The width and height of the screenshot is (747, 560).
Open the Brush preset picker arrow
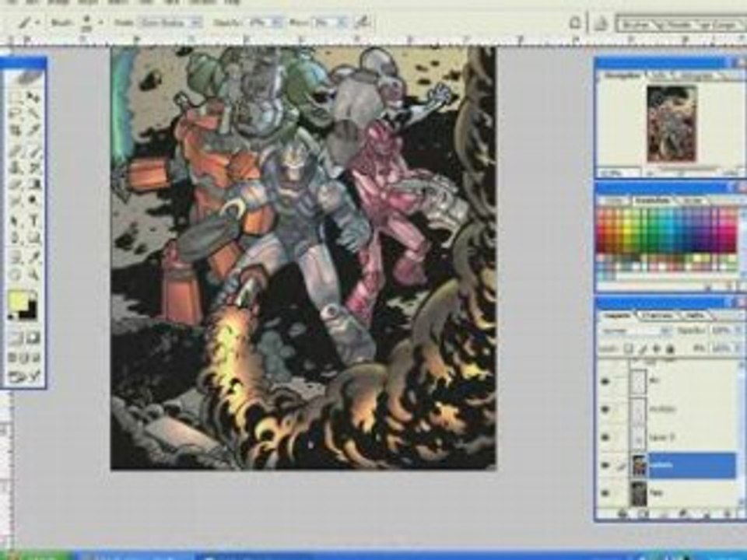pos(100,23)
